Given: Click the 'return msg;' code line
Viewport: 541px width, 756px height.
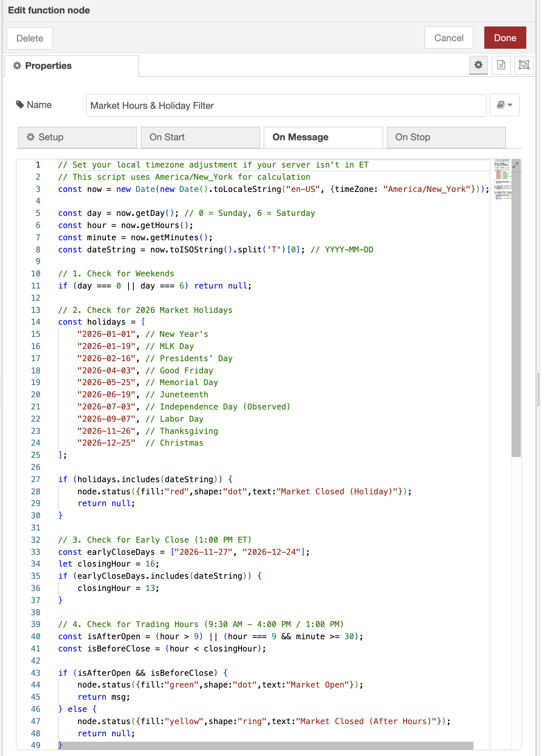Looking at the screenshot, I should click(x=104, y=697).
